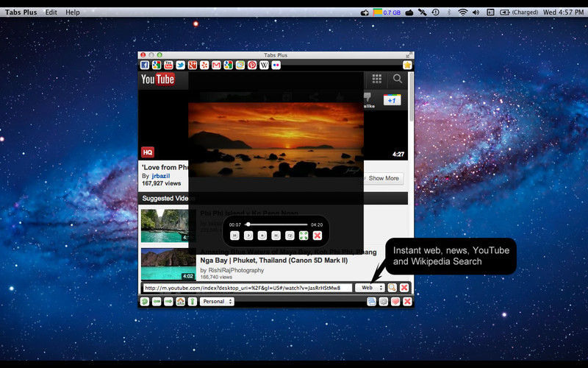
Task: Click the green up arrow icon
Action: (x=193, y=302)
